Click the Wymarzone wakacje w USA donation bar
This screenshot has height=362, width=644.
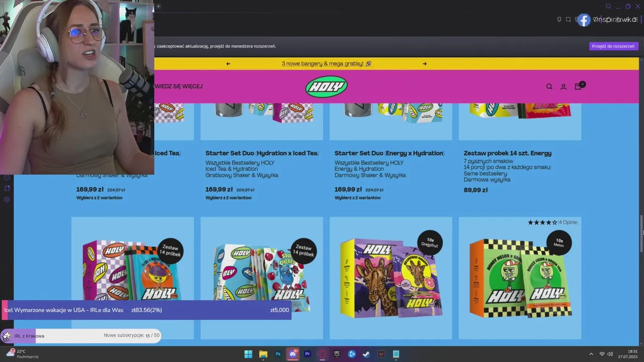click(146, 310)
